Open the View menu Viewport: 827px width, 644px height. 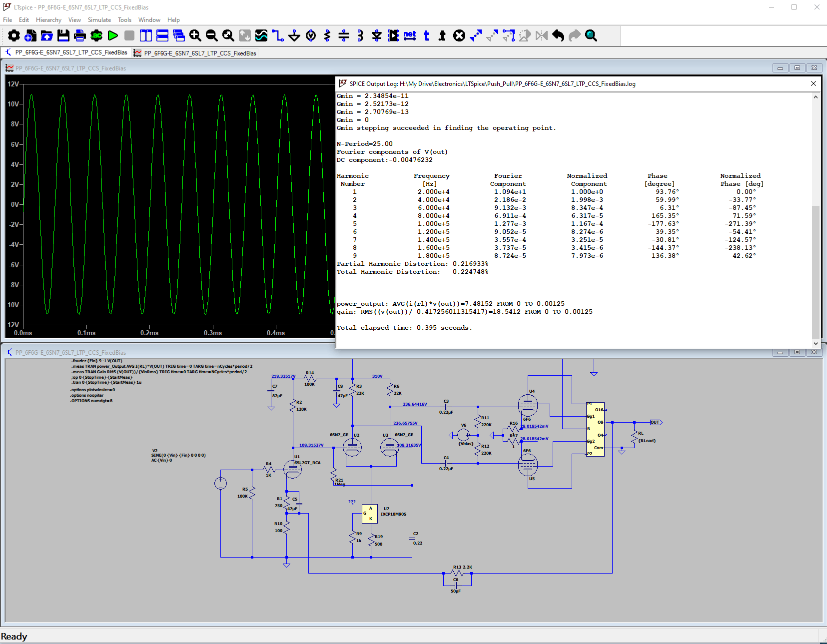pos(74,20)
